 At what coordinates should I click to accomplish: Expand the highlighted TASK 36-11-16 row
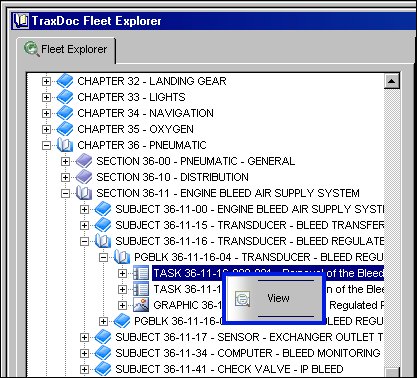122,273
